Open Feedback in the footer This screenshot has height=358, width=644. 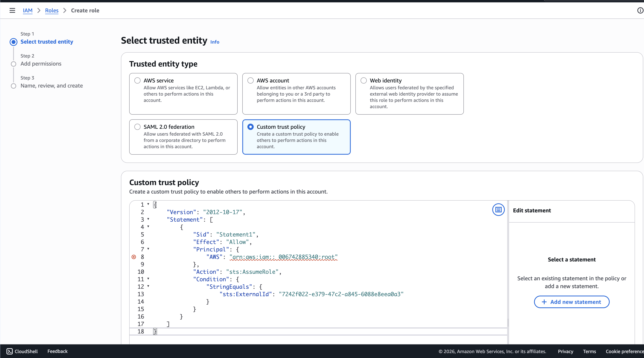(x=57, y=351)
